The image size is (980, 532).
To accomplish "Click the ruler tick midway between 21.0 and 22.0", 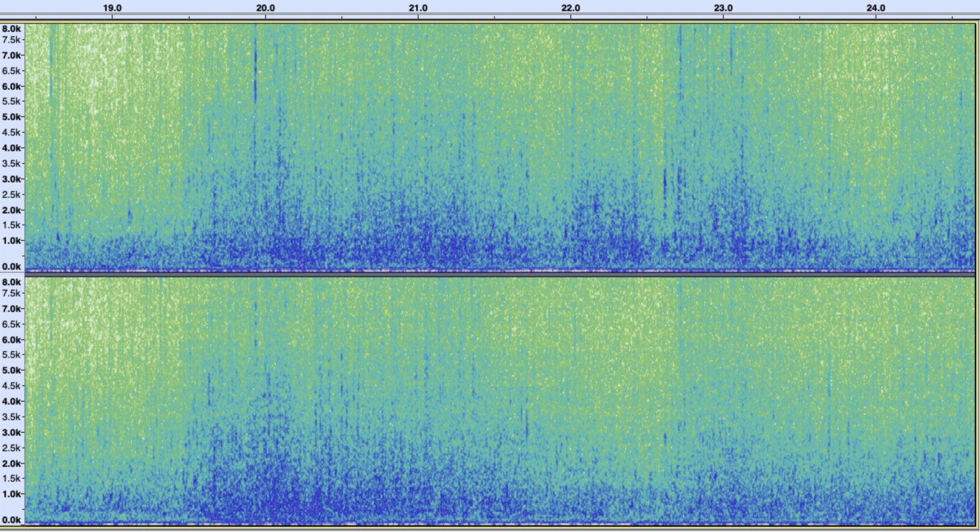I will point(494,17).
